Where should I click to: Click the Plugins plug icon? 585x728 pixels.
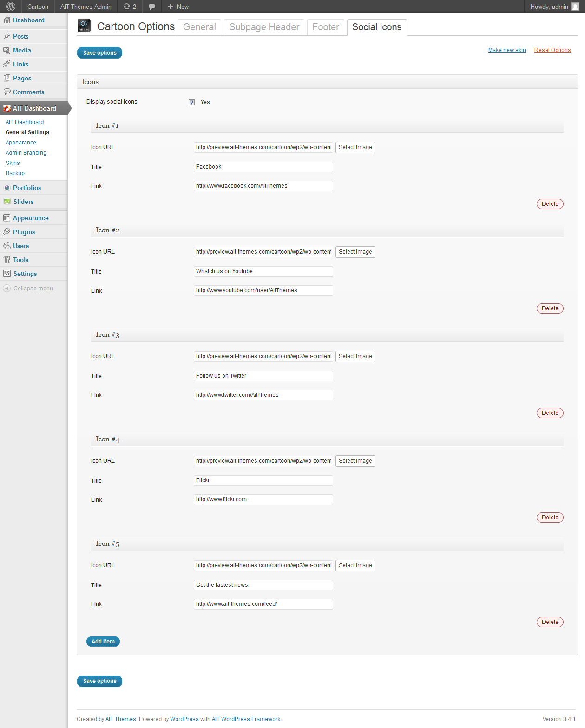point(7,232)
